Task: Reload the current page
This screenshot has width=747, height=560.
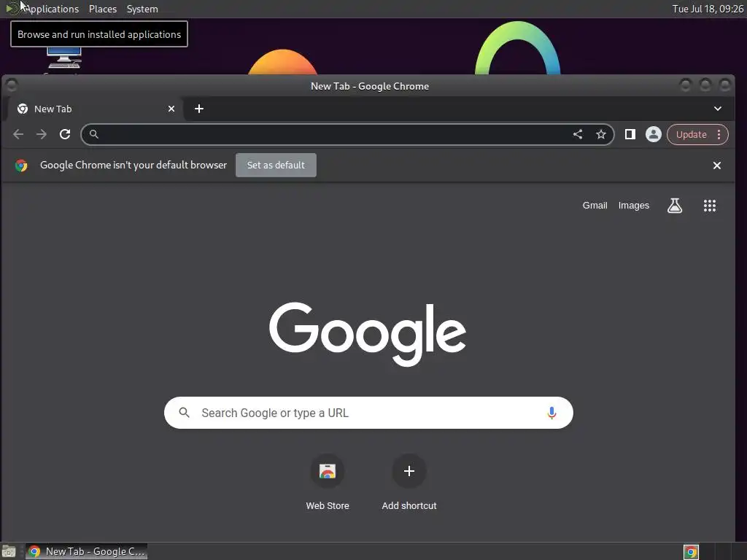Action: 65,134
